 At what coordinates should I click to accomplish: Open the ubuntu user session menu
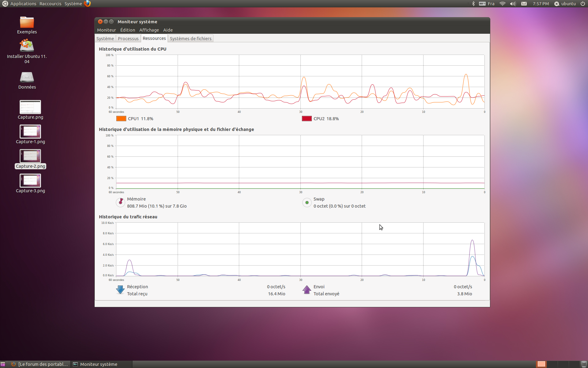coord(565,4)
